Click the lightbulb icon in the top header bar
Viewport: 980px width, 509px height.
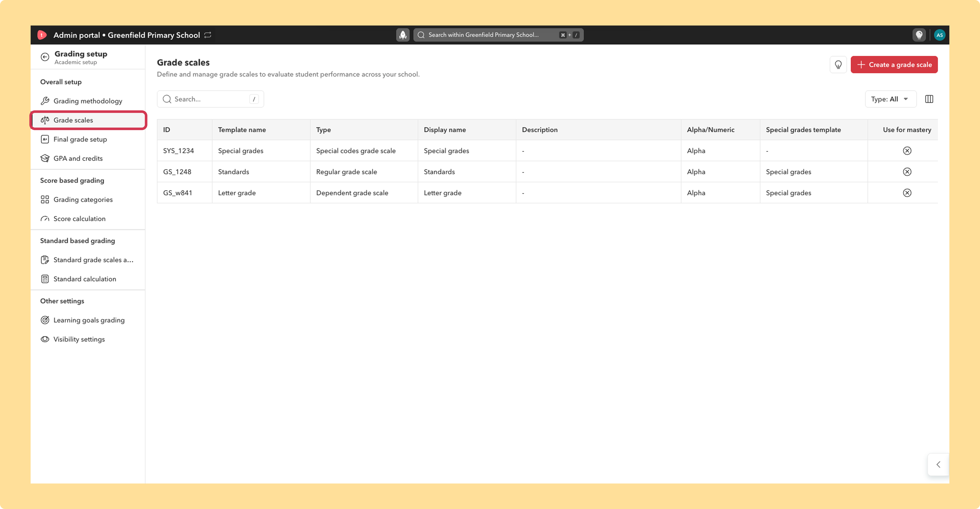[x=919, y=35]
